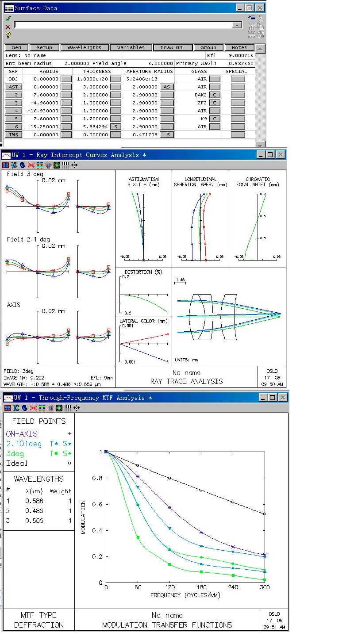This screenshot has height=644, width=354.
Task: Click the entrance beam radius value 2.000000
Action: pyautogui.click(x=77, y=63)
